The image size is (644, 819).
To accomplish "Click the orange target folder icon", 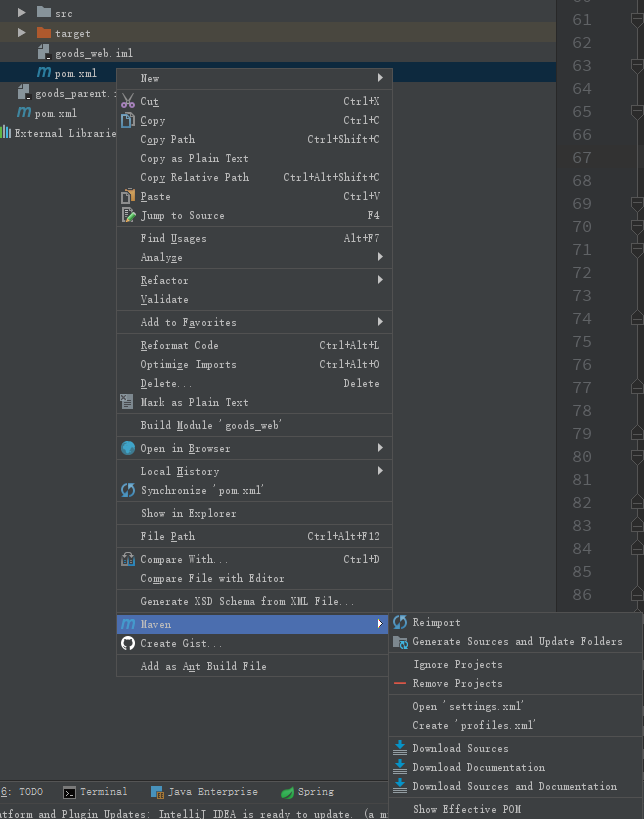I will 44,33.
